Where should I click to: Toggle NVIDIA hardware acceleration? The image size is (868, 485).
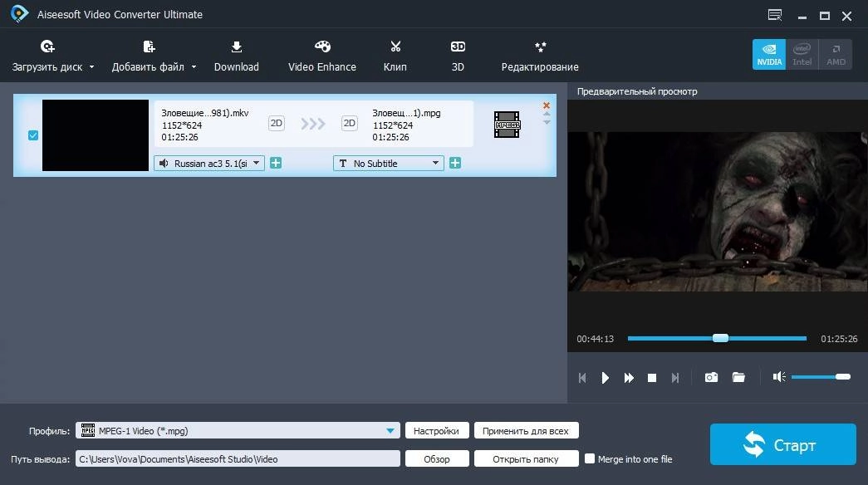tap(769, 54)
